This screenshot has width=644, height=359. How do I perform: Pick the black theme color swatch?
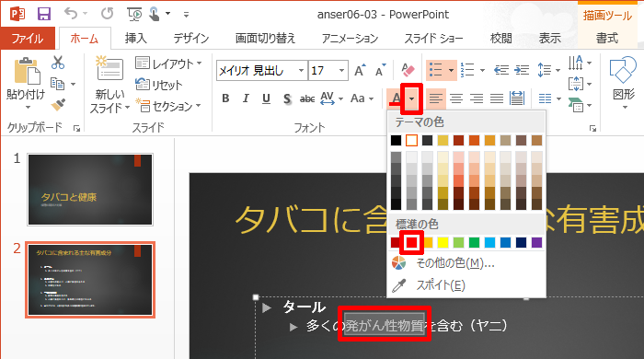[x=396, y=141]
